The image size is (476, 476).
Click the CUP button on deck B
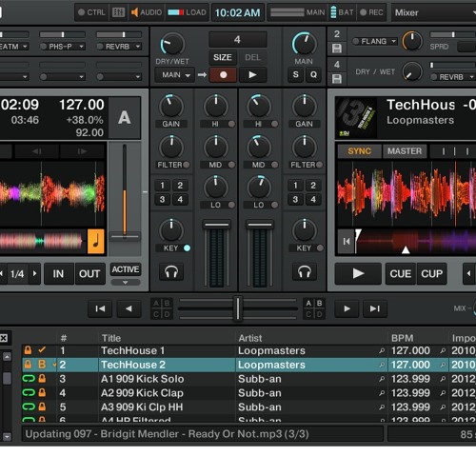432,273
